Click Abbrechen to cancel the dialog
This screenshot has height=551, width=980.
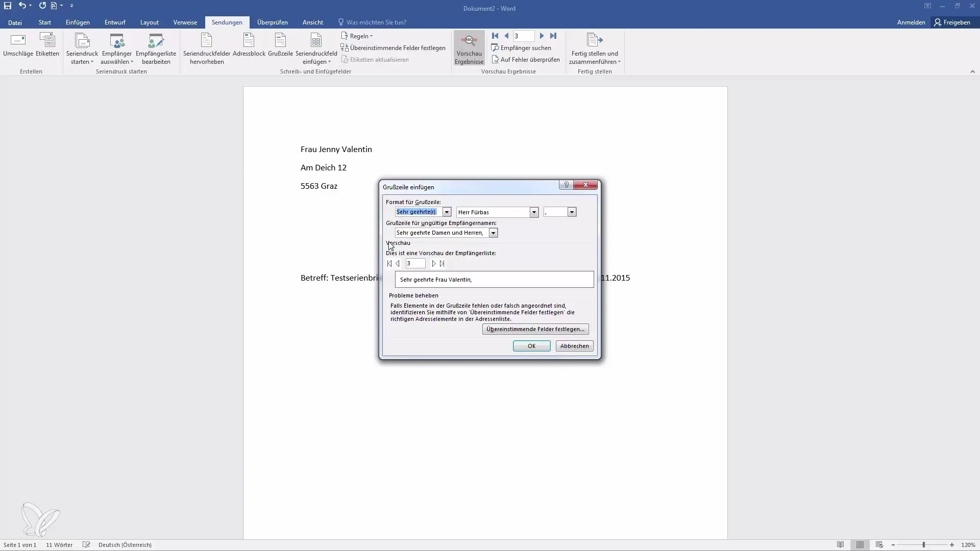[574, 346]
